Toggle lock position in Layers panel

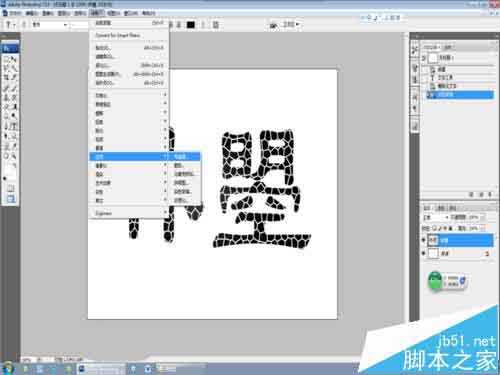[445, 228]
